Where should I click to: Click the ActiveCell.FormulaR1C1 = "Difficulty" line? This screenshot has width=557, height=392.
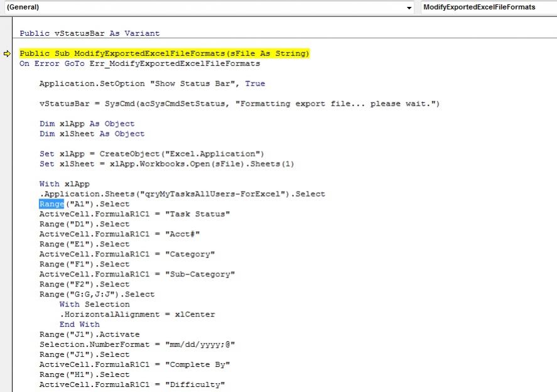[x=132, y=384]
